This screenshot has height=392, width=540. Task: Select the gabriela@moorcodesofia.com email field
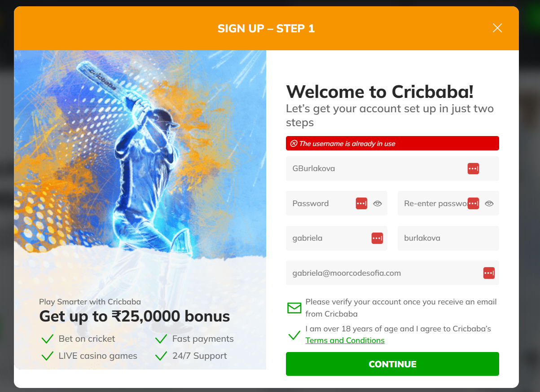(x=382, y=273)
